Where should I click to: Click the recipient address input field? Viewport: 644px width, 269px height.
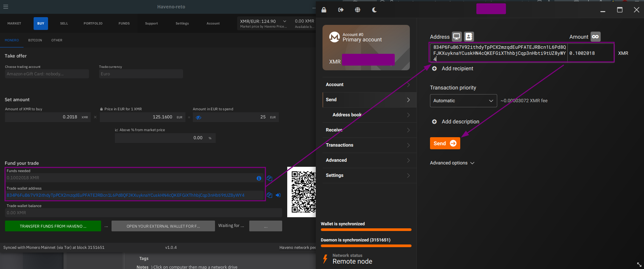[499, 53]
